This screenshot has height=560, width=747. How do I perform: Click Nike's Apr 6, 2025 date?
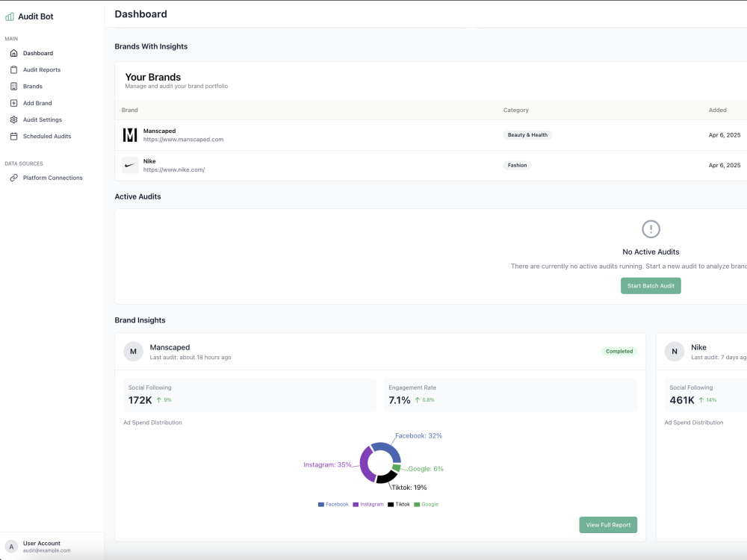725,165
